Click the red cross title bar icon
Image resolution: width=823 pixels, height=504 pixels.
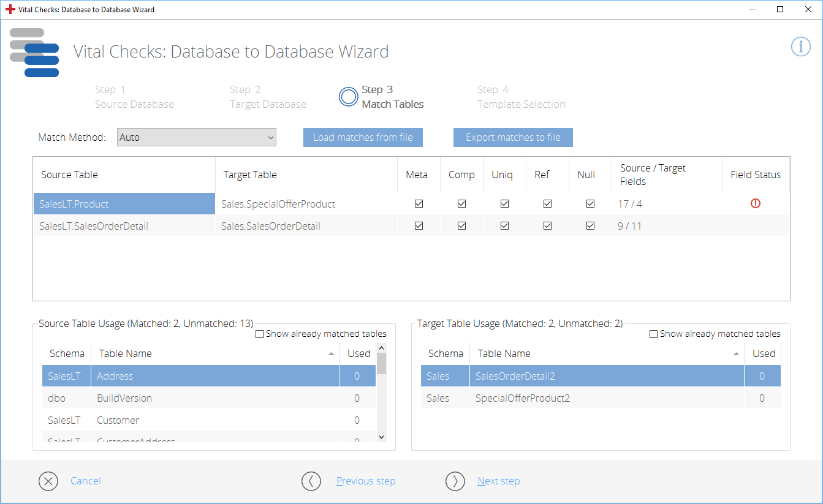point(10,10)
